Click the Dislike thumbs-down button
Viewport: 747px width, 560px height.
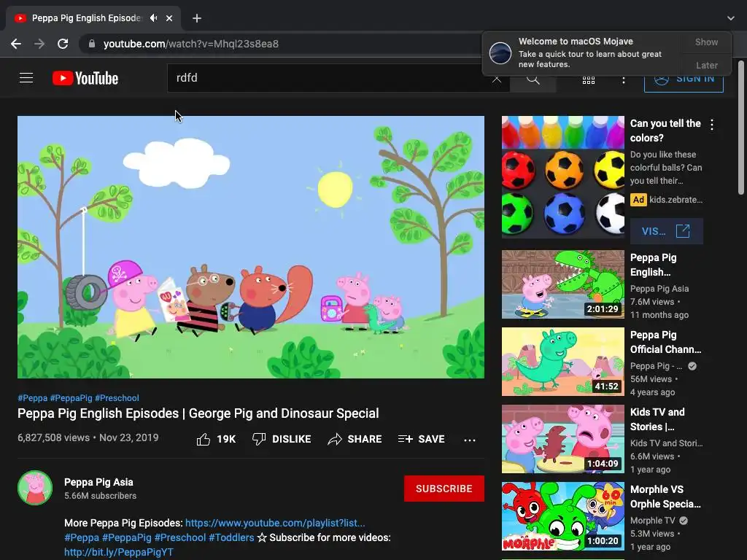click(x=282, y=439)
